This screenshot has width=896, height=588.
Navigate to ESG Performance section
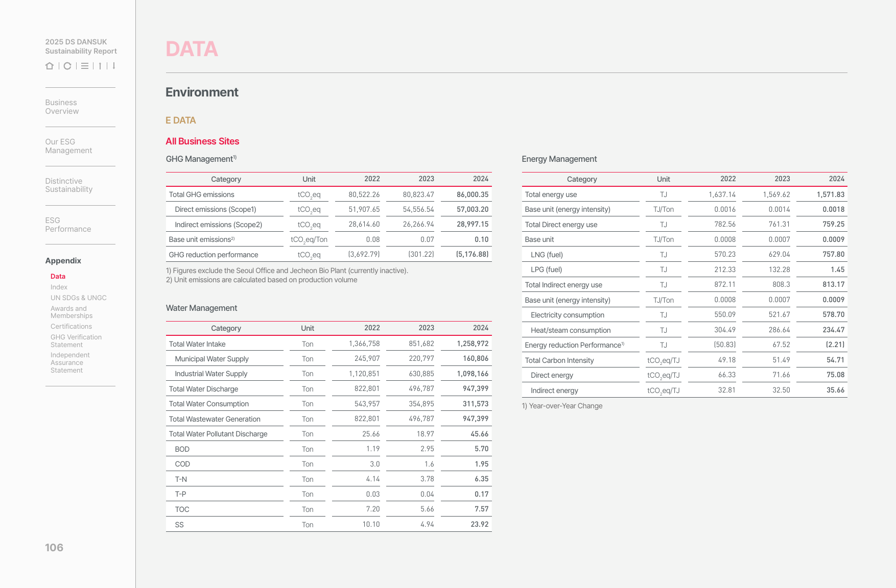[x=68, y=225]
